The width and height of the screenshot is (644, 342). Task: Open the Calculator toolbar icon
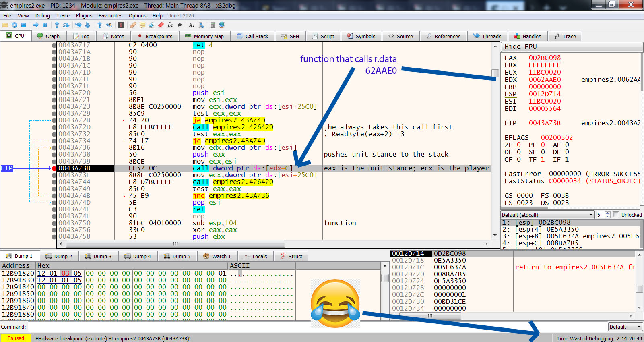(213, 25)
